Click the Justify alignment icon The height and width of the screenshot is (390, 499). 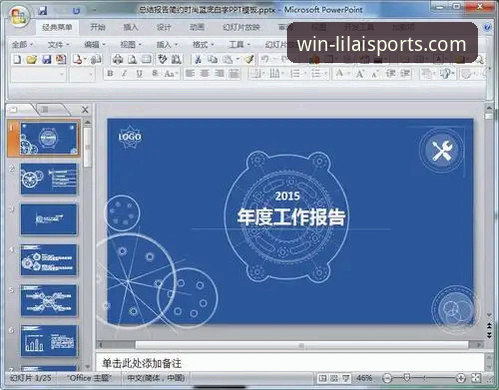pos(235,73)
